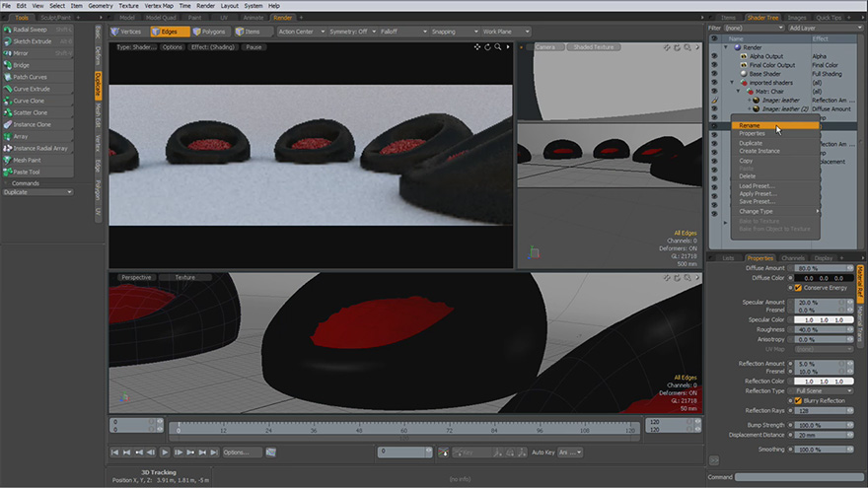Click the reset/rotate icon in render preview
The height and width of the screenshot is (488, 868).
tap(487, 47)
